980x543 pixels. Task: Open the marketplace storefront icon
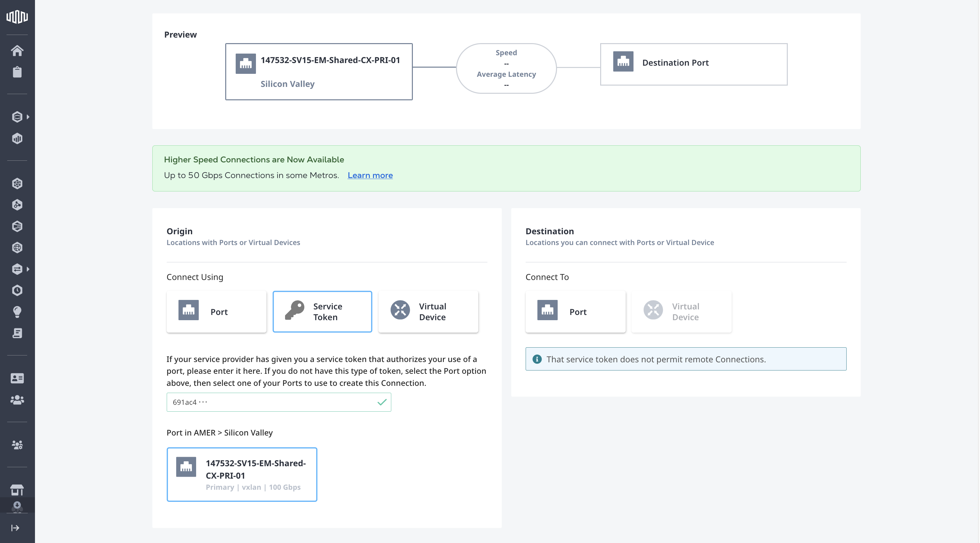pos(17,490)
